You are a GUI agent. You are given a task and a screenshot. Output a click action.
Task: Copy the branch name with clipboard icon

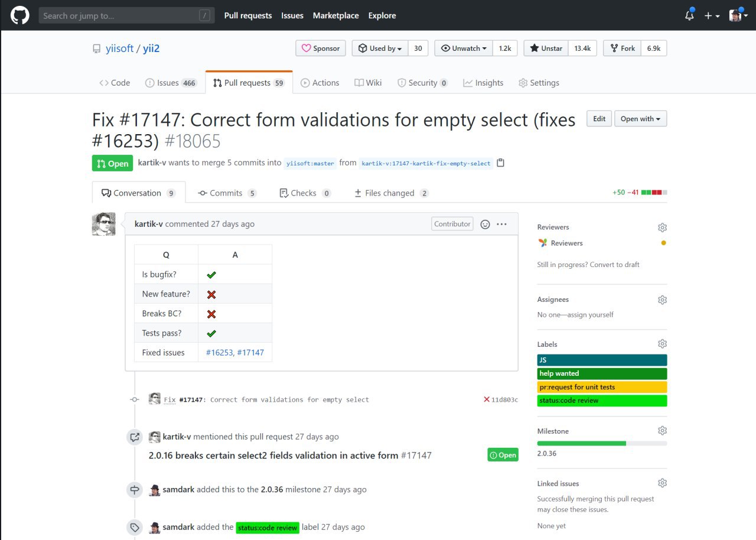pos(501,163)
